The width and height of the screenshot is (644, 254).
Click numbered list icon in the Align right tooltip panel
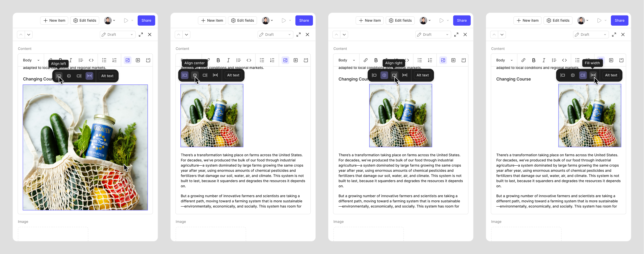pos(430,60)
